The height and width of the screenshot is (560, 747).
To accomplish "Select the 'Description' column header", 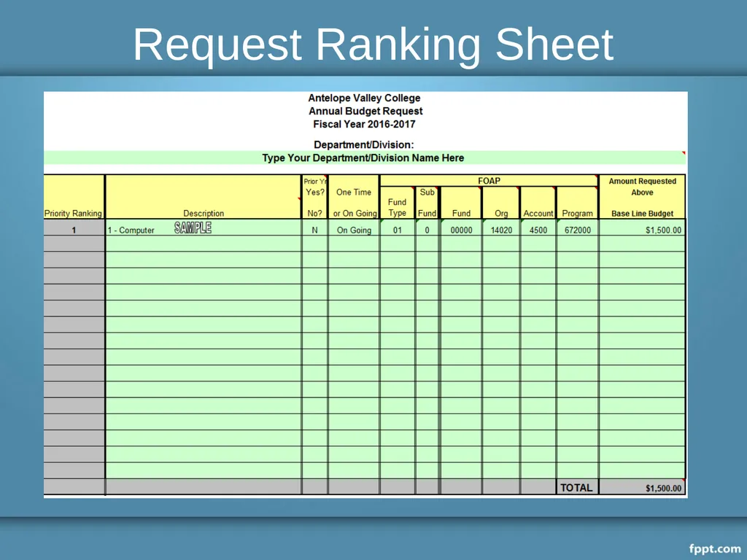I will [204, 197].
